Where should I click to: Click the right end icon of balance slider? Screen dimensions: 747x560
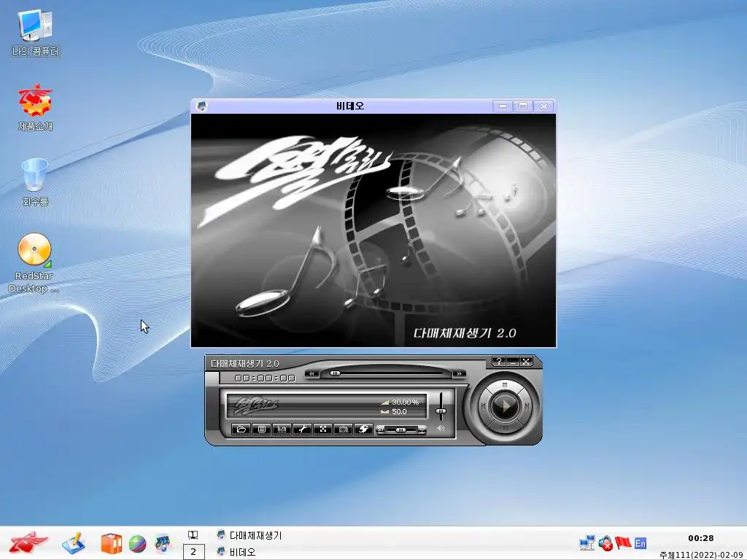[422, 429]
